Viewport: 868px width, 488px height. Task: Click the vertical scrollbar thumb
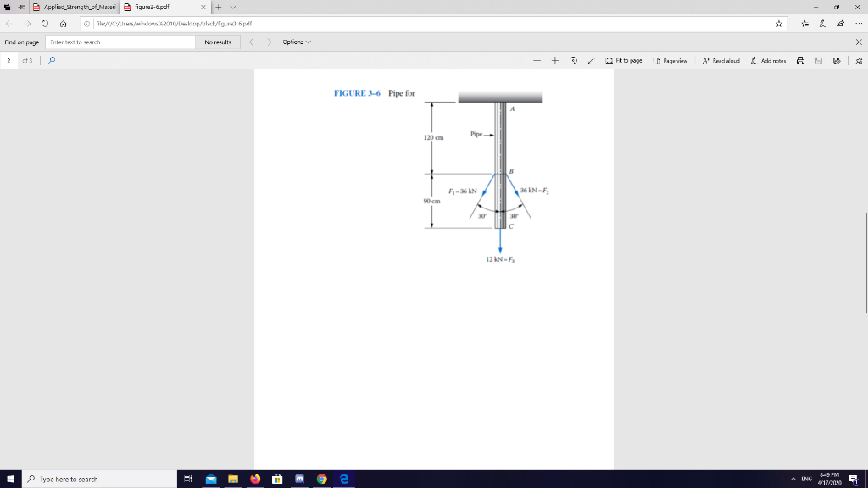click(x=865, y=263)
